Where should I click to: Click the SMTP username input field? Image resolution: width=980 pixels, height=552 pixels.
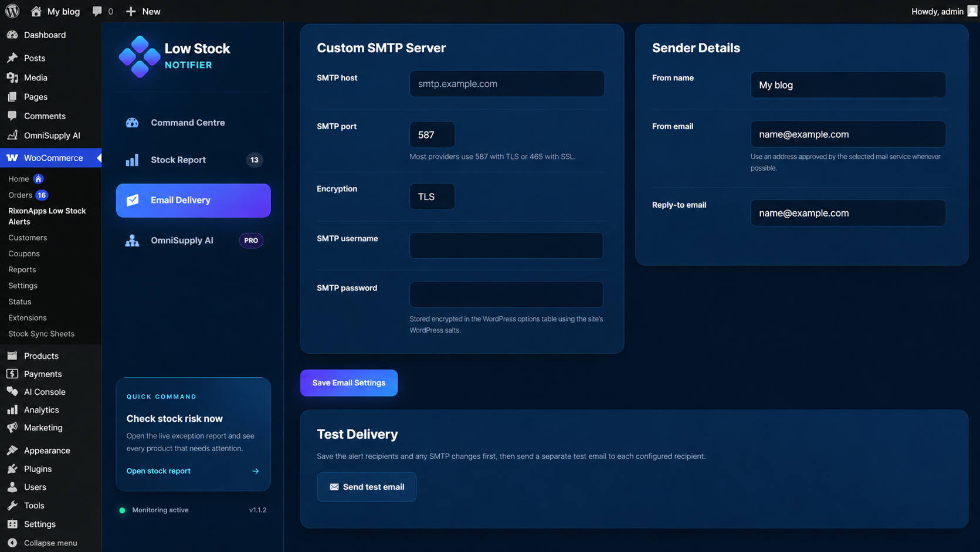(506, 245)
